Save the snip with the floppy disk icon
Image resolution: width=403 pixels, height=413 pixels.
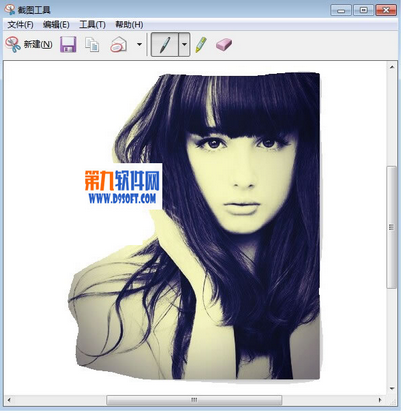coord(68,44)
